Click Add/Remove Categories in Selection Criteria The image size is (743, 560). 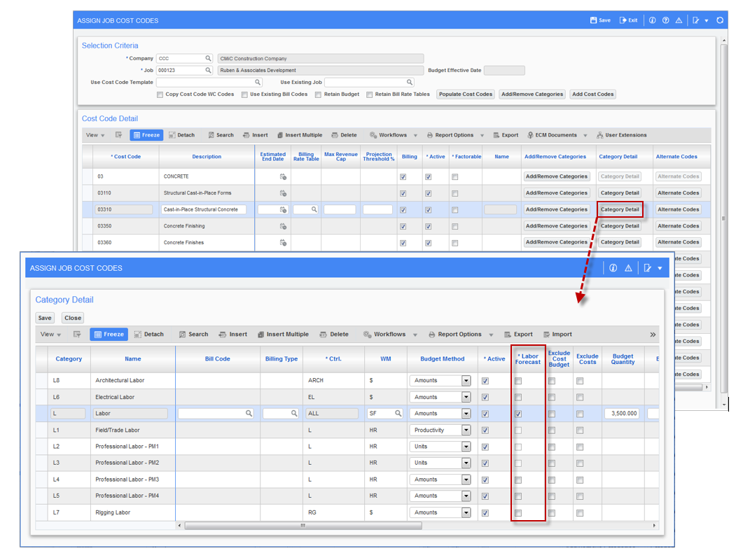coord(532,94)
